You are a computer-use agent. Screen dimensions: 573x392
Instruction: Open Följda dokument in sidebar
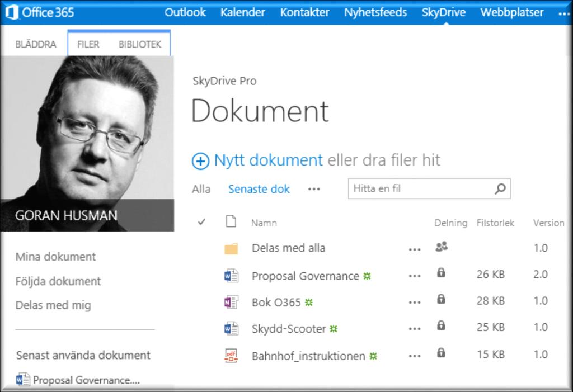[x=58, y=281]
